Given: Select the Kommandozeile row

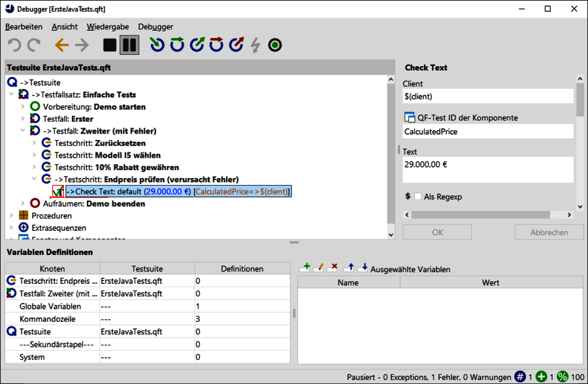Looking at the screenshot, I should coord(148,319).
